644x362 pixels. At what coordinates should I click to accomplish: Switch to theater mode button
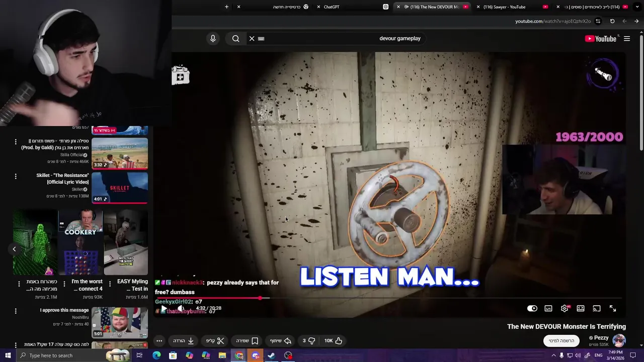click(x=581, y=308)
